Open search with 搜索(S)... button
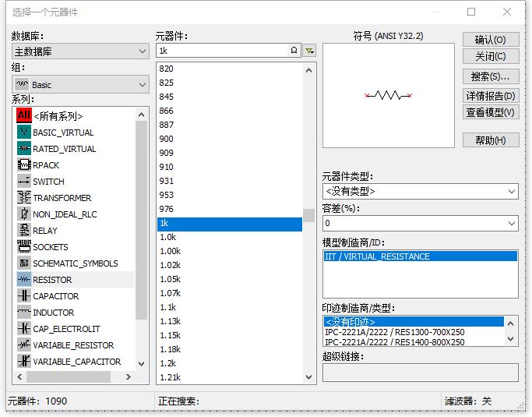 click(x=491, y=76)
